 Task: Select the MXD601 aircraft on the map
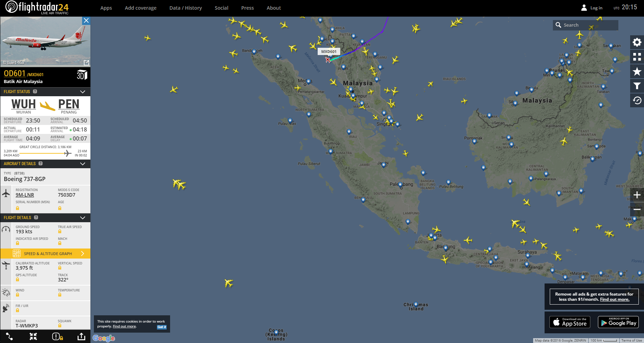[x=328, y=60]
